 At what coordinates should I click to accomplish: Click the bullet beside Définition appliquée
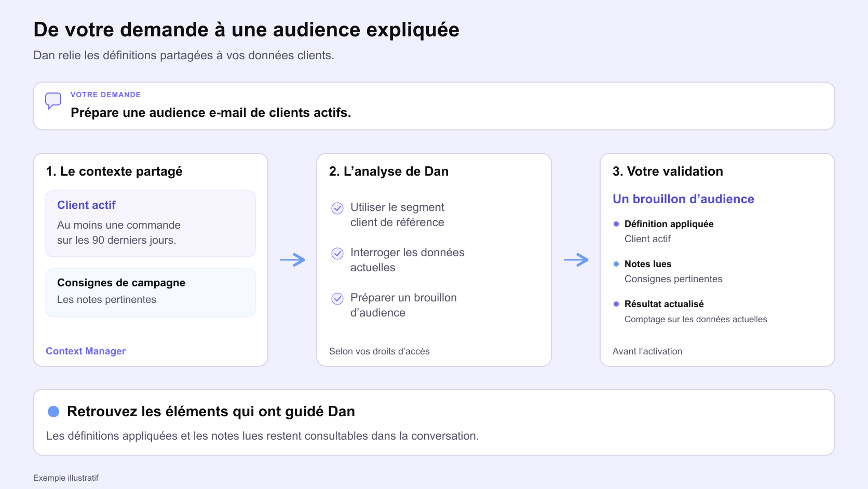click(x=616, y=224)
